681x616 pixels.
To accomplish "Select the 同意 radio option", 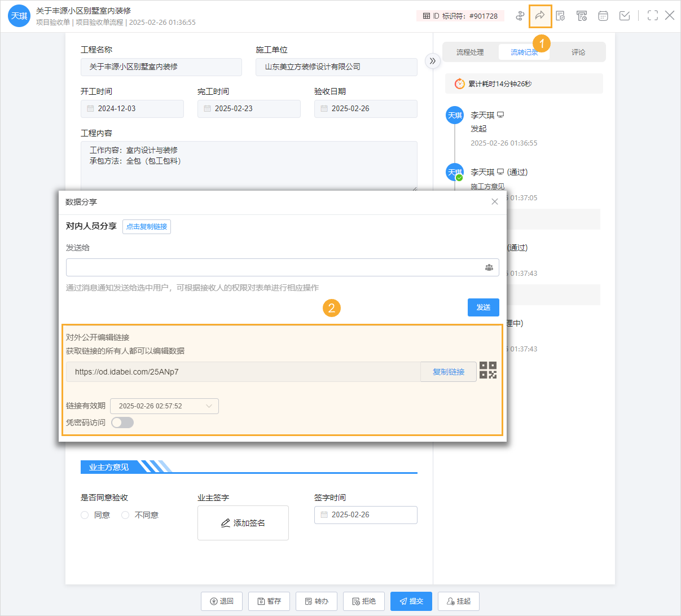I will coord(85,514).
